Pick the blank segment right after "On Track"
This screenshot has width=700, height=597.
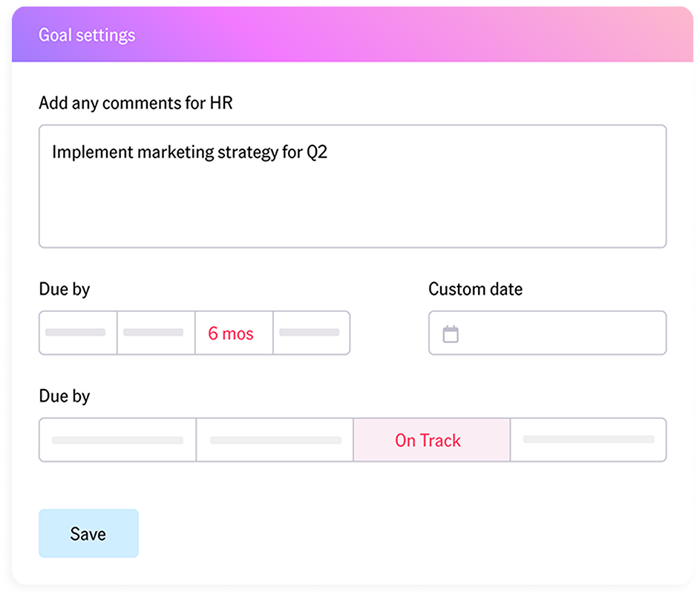click(x=588, y=440)
